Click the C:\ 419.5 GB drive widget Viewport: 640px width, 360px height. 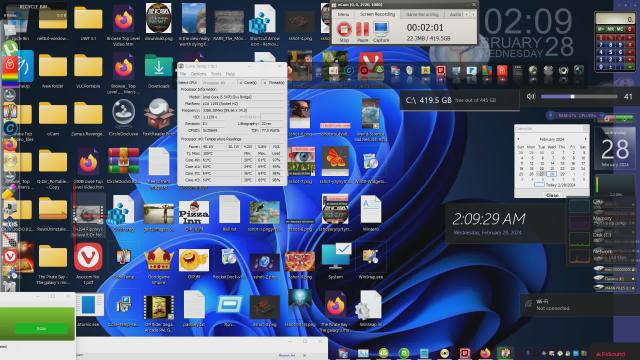pyautogui.click(x=460, y=100)
